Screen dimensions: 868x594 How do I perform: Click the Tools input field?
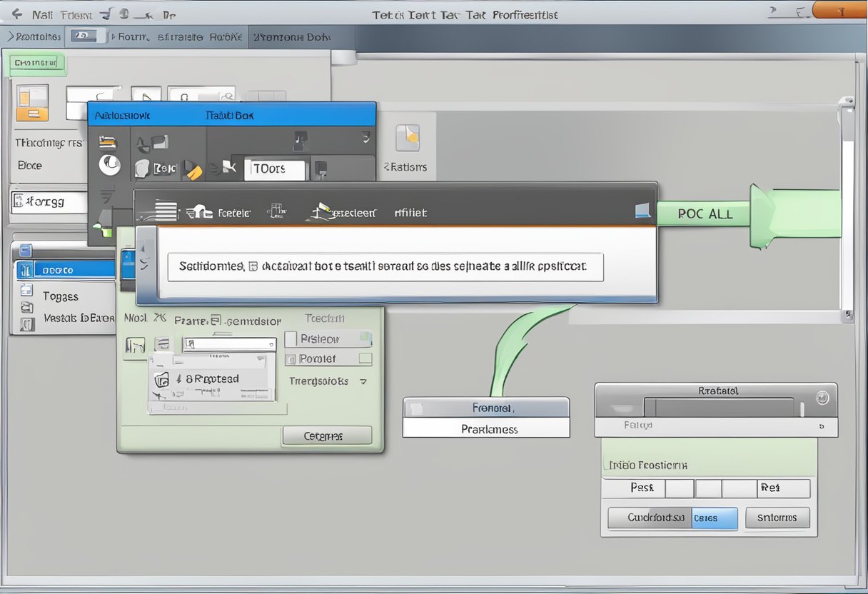(275, 169)
